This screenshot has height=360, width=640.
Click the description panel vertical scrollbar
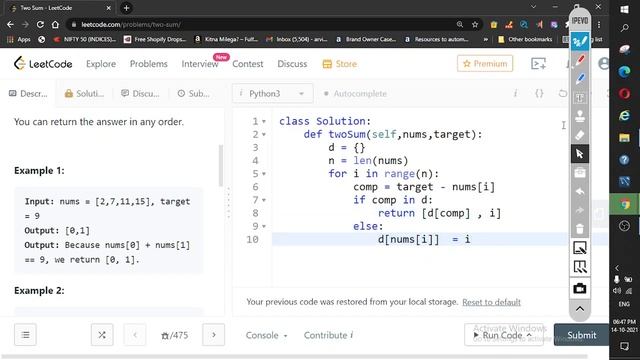coord(221,165)
